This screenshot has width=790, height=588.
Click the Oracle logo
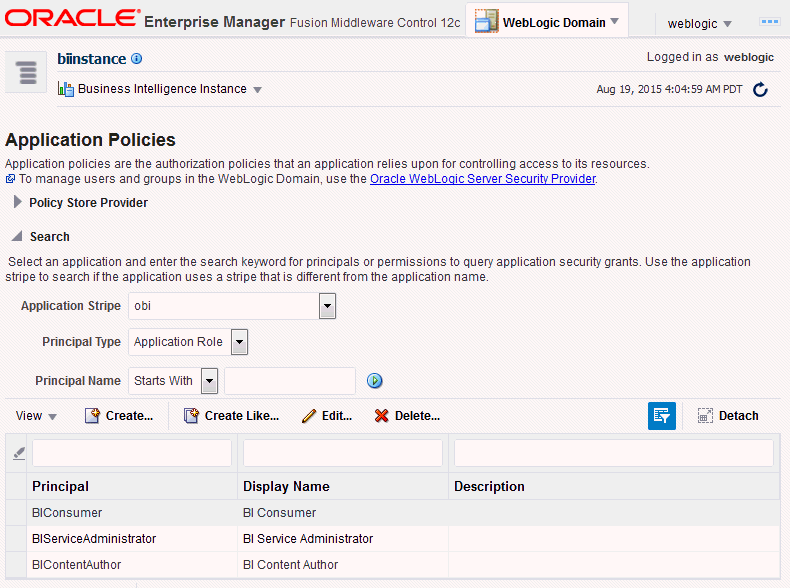[x=73, y=18]
